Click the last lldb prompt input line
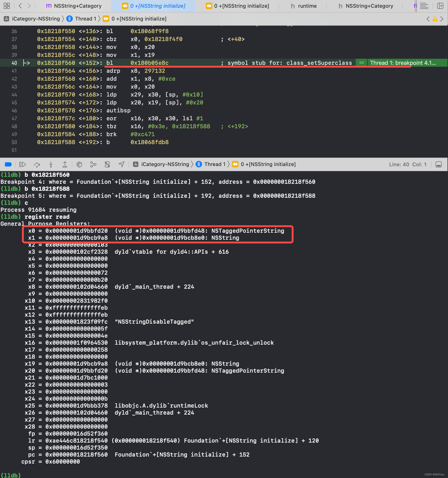Screen dimensions: 448x478 coord(11,475)
